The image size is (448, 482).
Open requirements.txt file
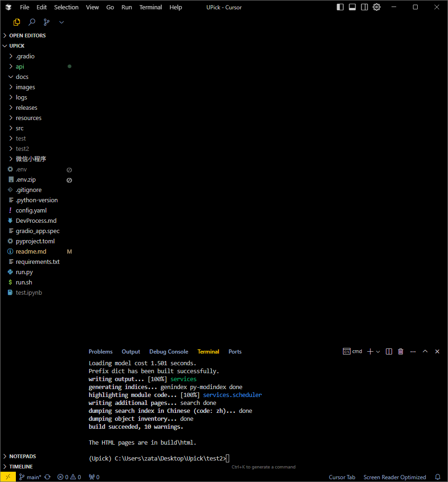(37, 262)
